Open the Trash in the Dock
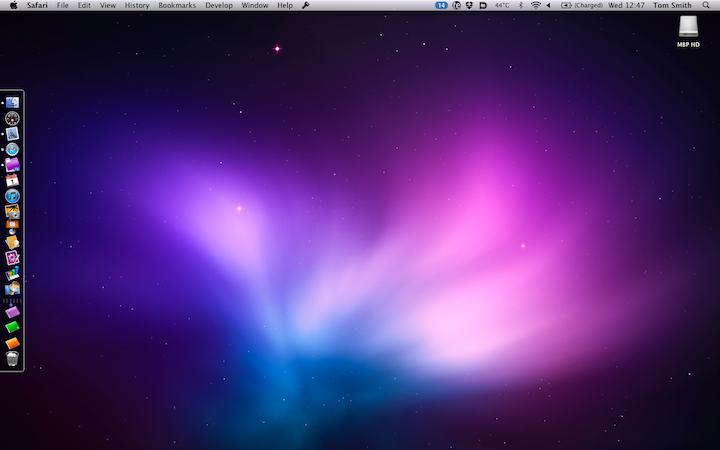Screen dimensions: 720x450 coord(12,358)
